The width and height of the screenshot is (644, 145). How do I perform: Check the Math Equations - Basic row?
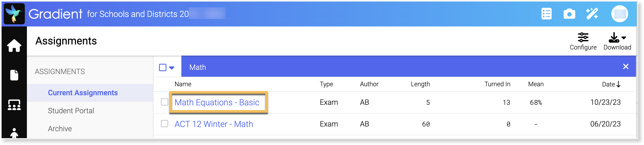tap(165, 102)
